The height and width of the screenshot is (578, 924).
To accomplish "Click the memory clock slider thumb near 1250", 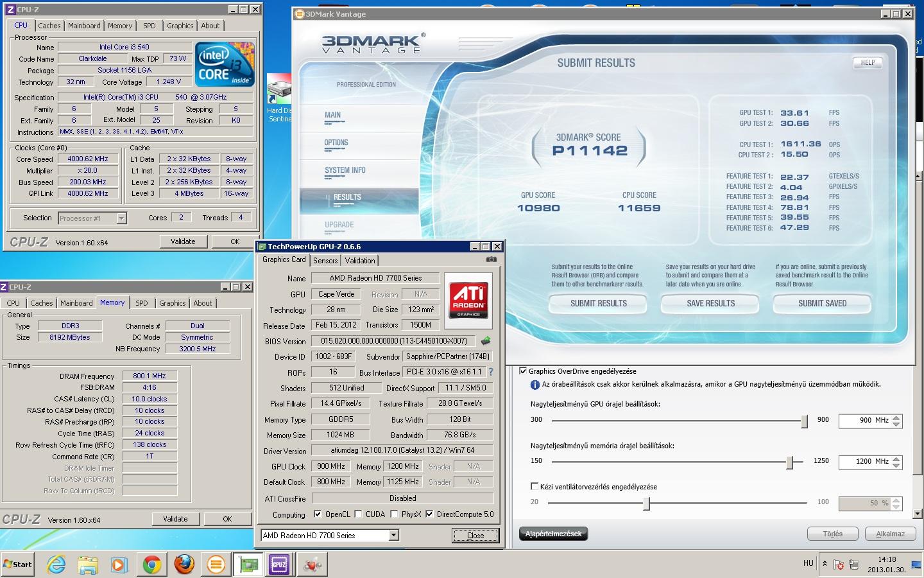I will tap(791, 462).
